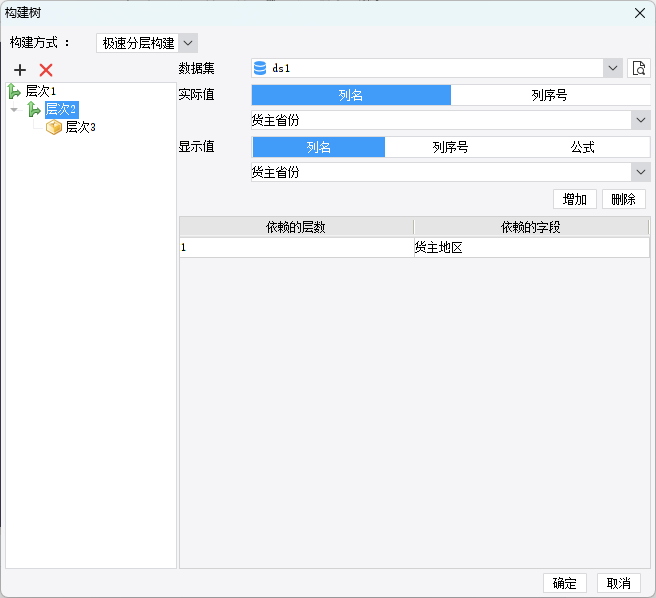Click the 依赖的字段 column header

[x=531, y=227]
